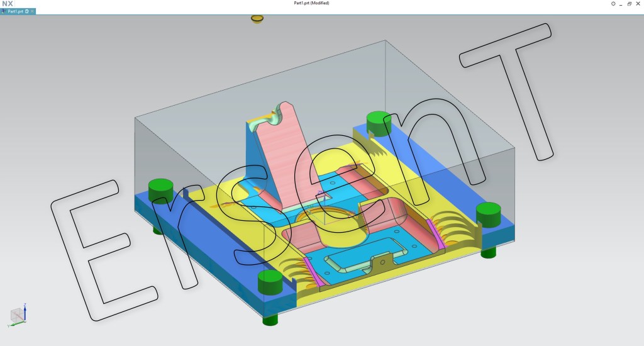The image size is (644, 346).
Task: Open the settings gear in title bar
Action: tap(613, 4)
